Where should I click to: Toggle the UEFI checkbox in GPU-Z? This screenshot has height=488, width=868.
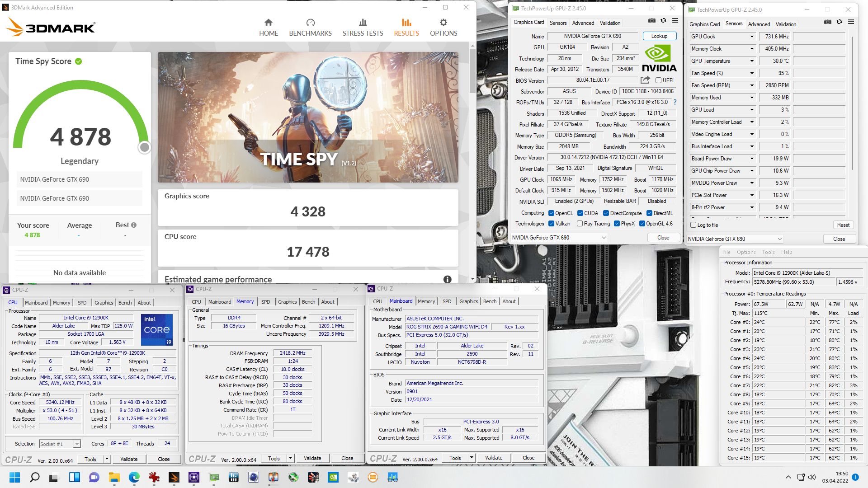click(658, 80)
